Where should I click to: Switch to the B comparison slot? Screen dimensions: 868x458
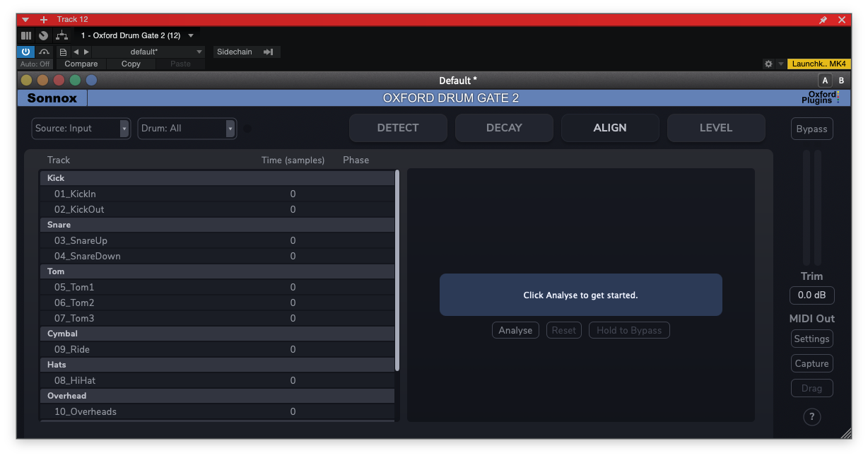841,81
